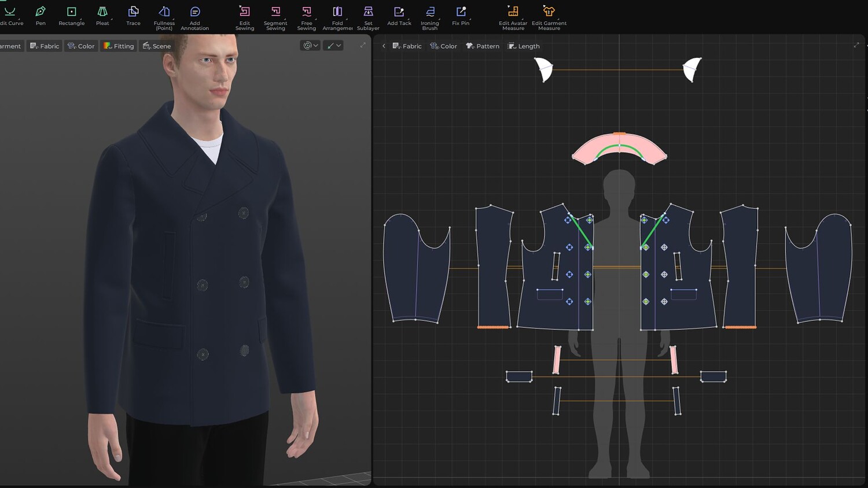Switch to the Fabric tab in the 2D window
Screen dimensions: 868x488
407,46
